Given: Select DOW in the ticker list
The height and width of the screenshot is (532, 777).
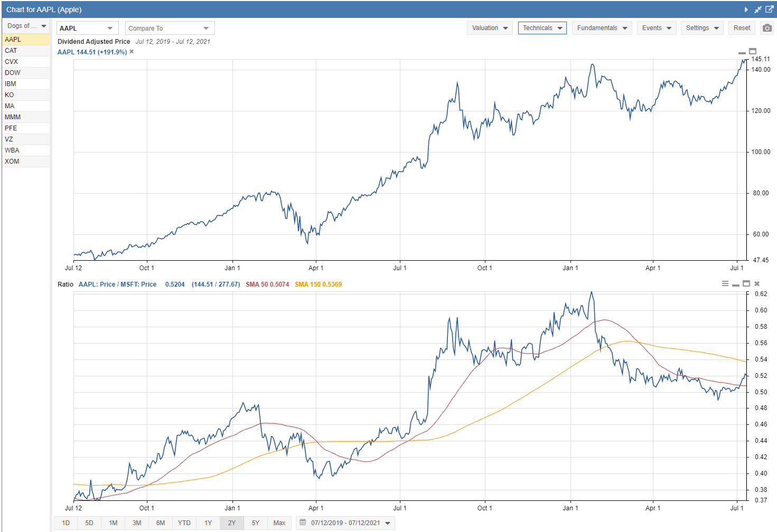Looking at the screenshot, I should click(x=26, y=73).
